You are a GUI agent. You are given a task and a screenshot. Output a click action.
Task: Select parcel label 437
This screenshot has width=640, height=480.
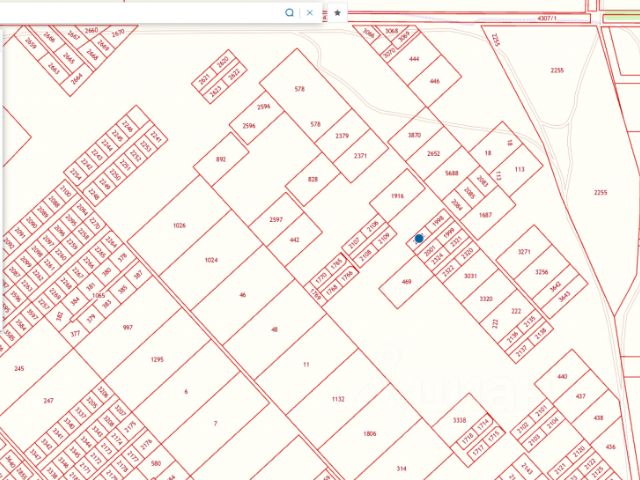[x=580, y=396]
